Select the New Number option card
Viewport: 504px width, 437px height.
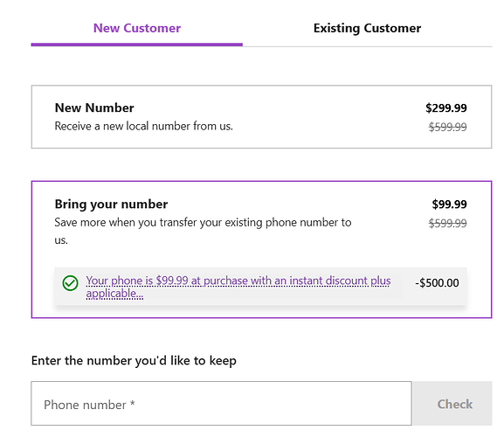click(x=261, y=117)
